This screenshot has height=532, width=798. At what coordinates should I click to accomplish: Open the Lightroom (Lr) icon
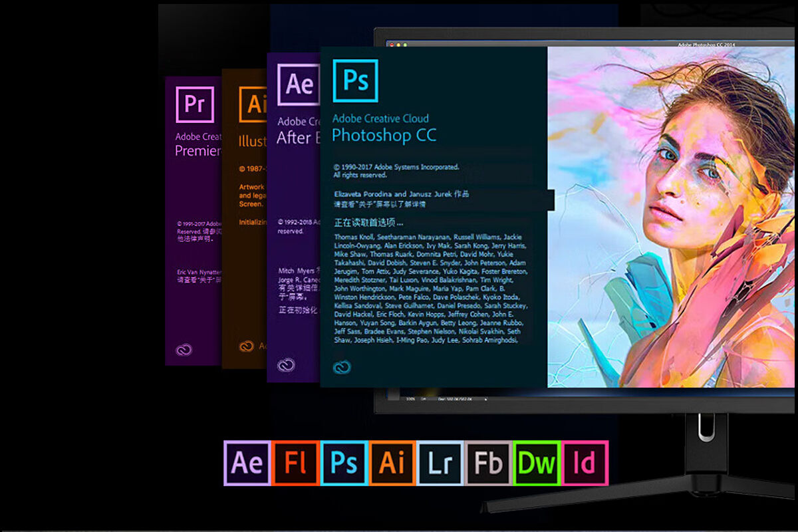[440, 463]
